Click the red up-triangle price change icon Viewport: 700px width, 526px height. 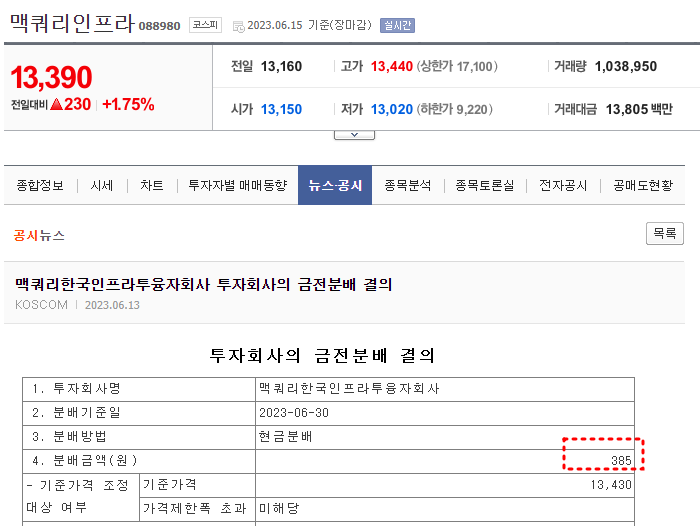point(56,104)
